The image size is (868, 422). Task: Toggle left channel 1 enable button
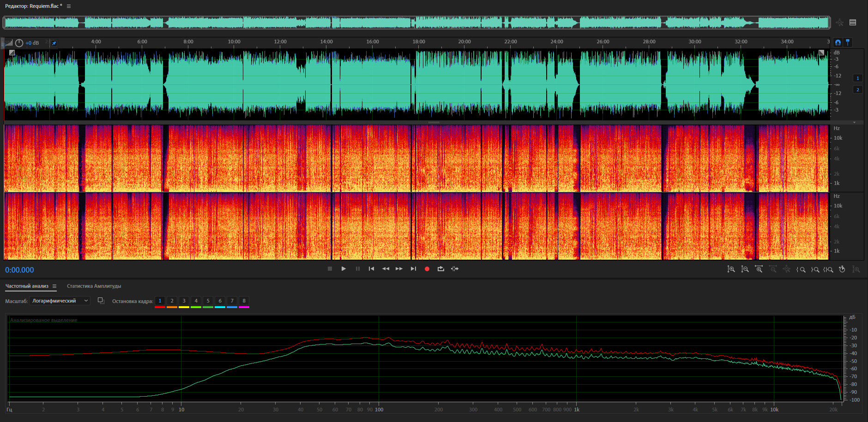click(x=857, y=78)
